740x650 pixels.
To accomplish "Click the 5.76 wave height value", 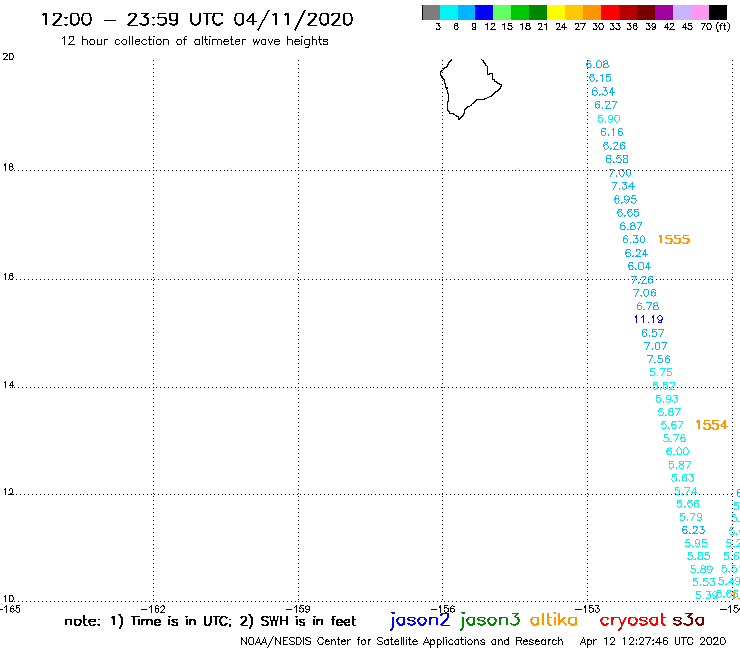I will (x=674, y=439).
